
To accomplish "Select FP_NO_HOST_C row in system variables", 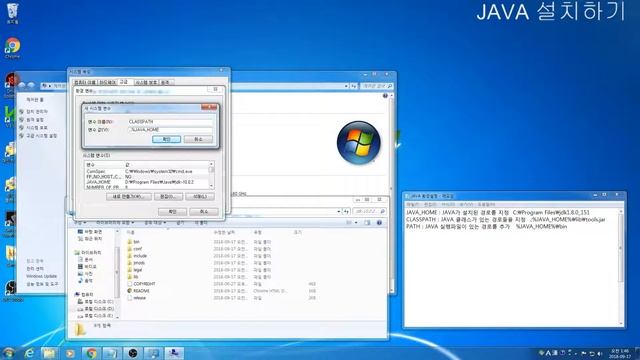I will tap(147, 177).
